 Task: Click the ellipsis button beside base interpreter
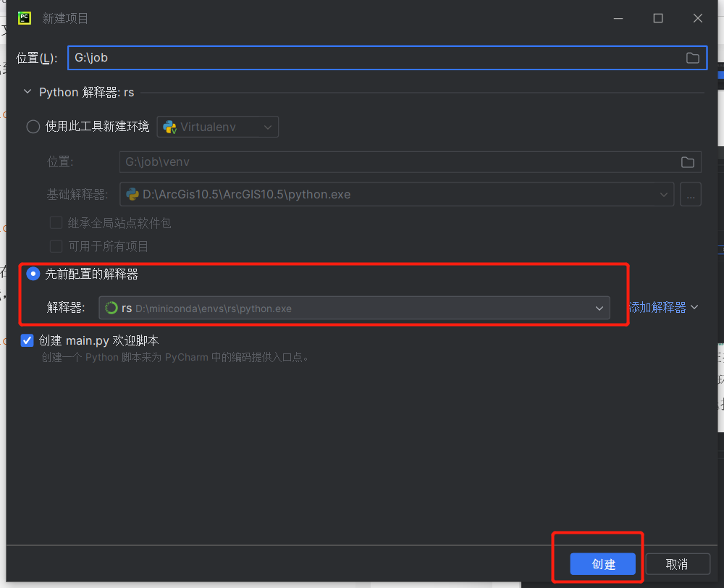coord(690,195)
